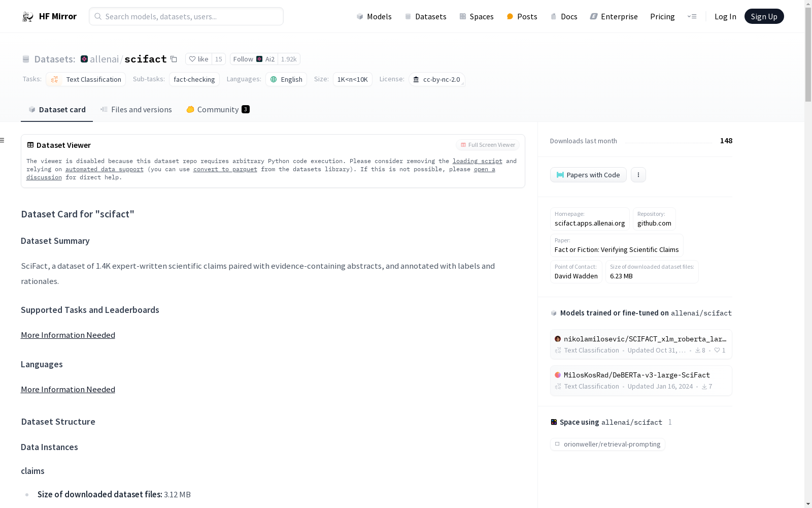This screenshot has height=508, width=812.
Task: Click the Text Classification task icon
Action: pyautogui.click(x=54, y=79)
